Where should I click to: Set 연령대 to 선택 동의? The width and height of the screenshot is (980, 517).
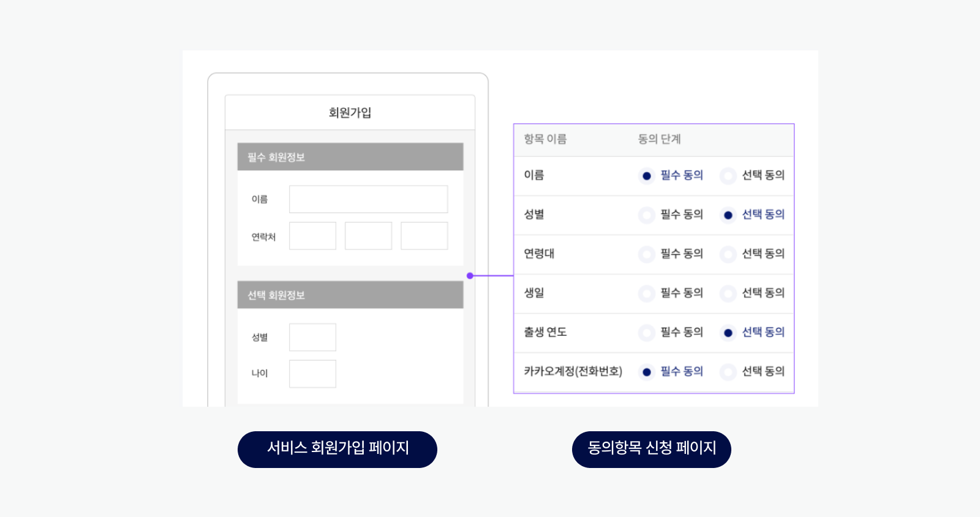click(728, 254)
